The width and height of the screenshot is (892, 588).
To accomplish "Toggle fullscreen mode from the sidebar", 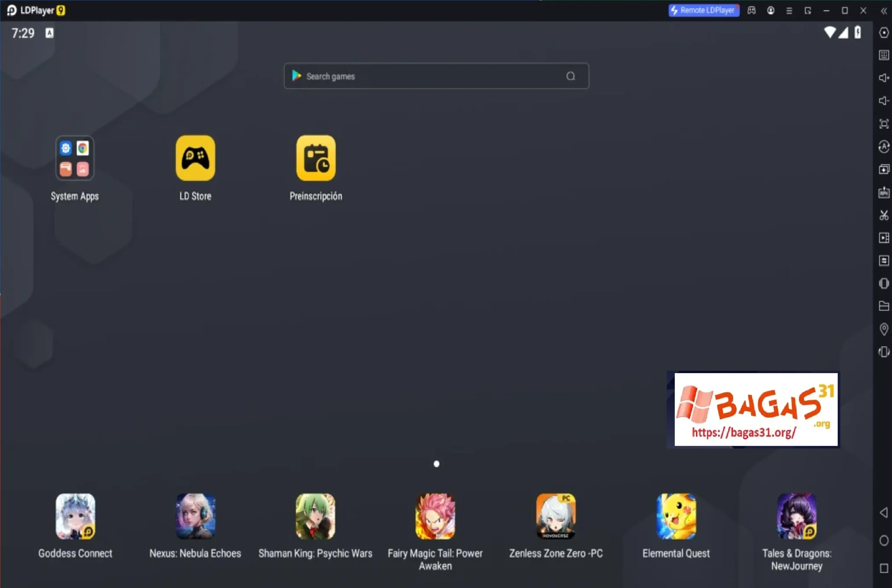I will pyautogui.click(x=884, y=124).
